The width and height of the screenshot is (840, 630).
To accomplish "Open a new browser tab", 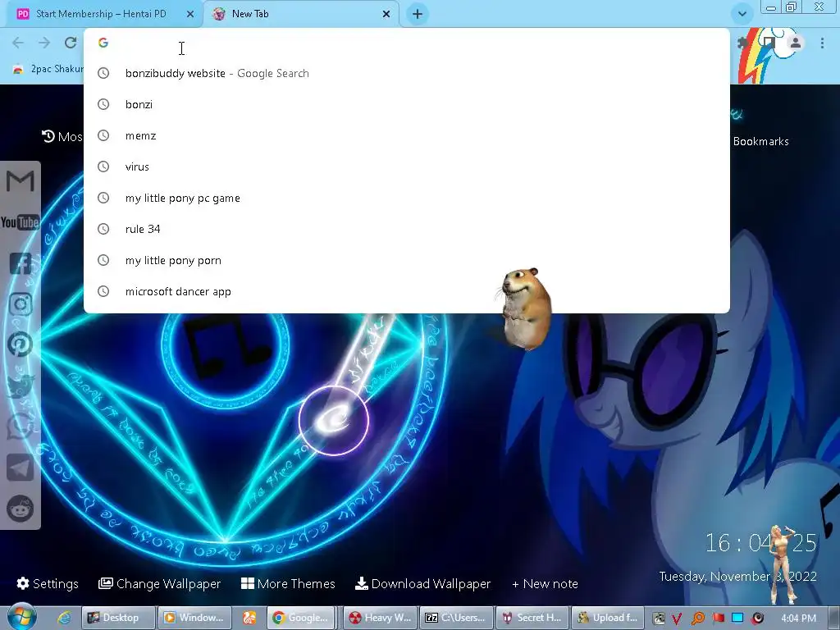I will (x=418, y=14).
